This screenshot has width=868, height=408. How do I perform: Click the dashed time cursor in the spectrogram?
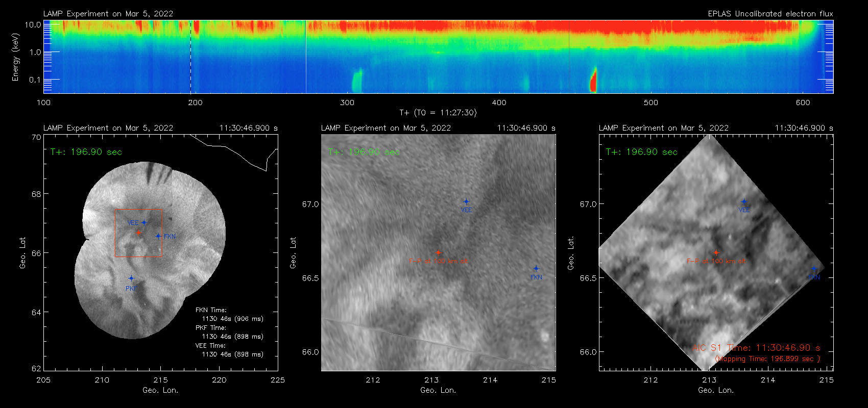click(x=191, y=57)
